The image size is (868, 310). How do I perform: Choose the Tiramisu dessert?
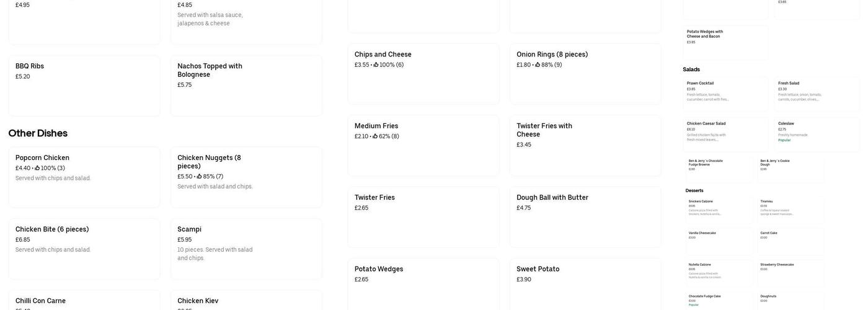(790, 210)
